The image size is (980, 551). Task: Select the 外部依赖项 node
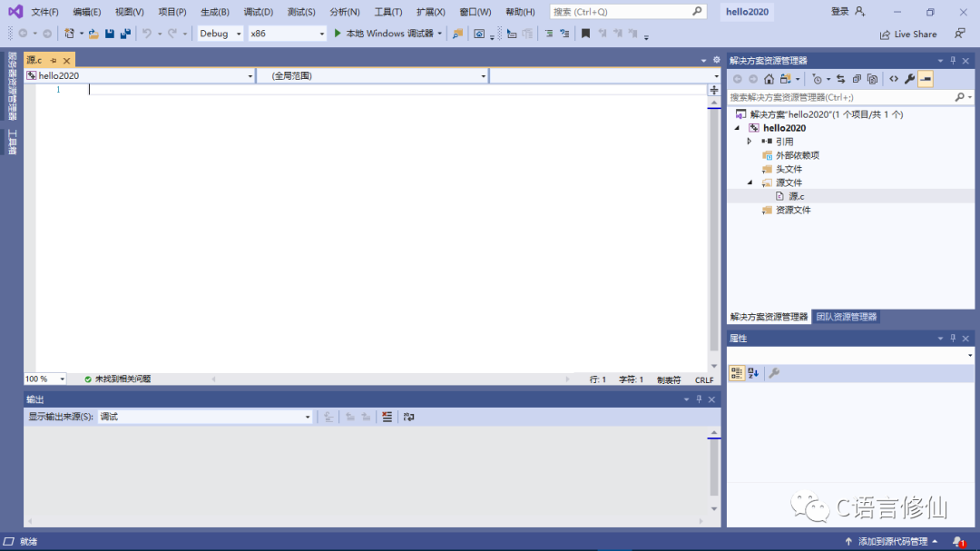pos(797,155)
